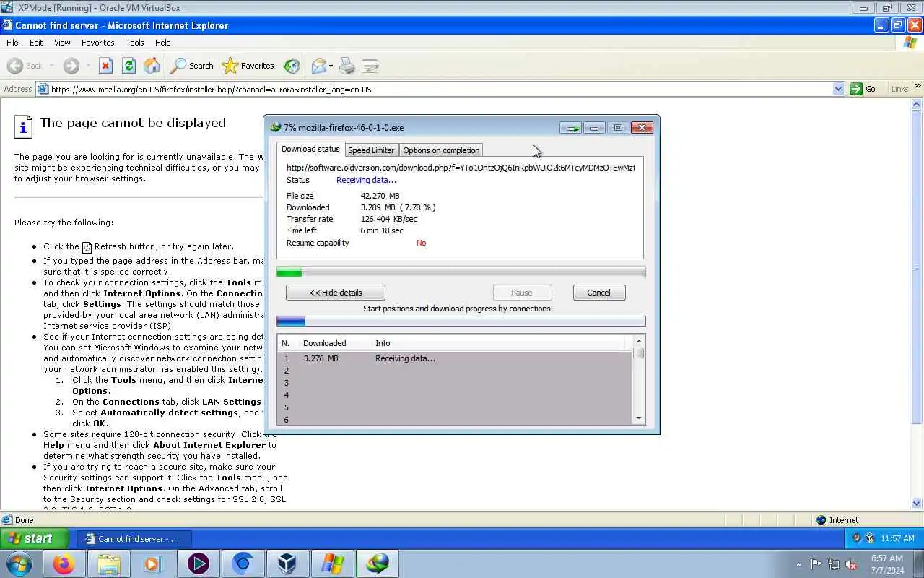Click the Edit page icon in IE toolbar
Screen dimensions: 924x578
[370, 66]
